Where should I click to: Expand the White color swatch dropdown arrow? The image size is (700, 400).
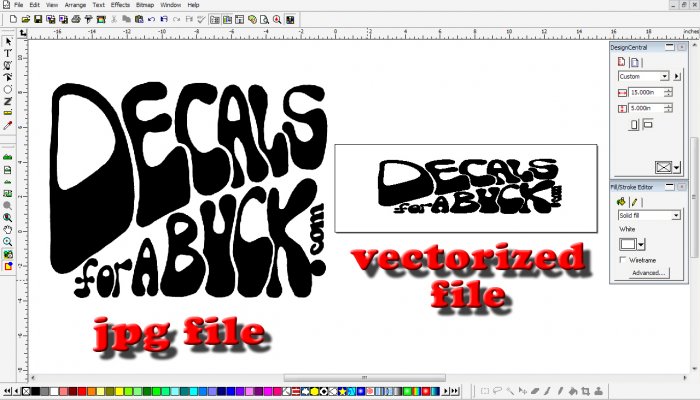642,244
